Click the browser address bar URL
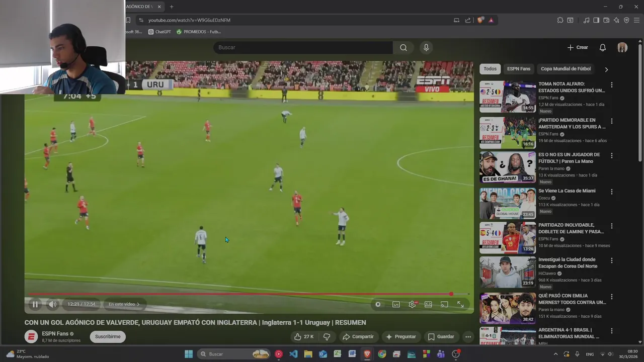The width and height of the screenshot is (644, 362). [189, 20]
